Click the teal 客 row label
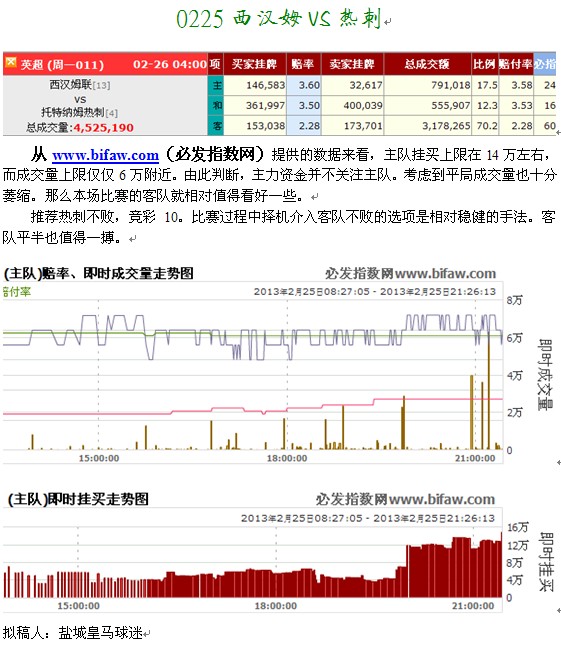This screenshot has width=561, height=645. (216, 125)
